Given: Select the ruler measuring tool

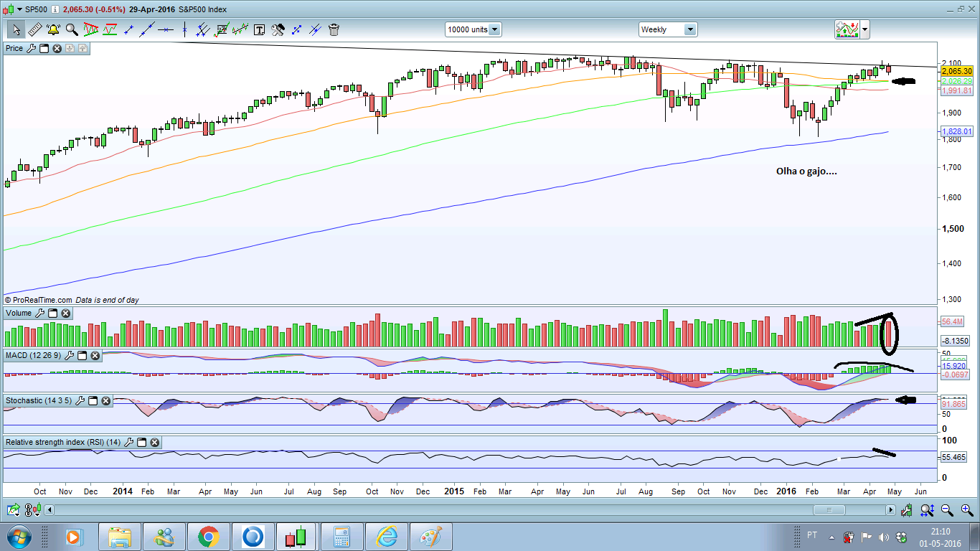Looking at the screenshot, I should pyautogui.click(x=33, y=29).
